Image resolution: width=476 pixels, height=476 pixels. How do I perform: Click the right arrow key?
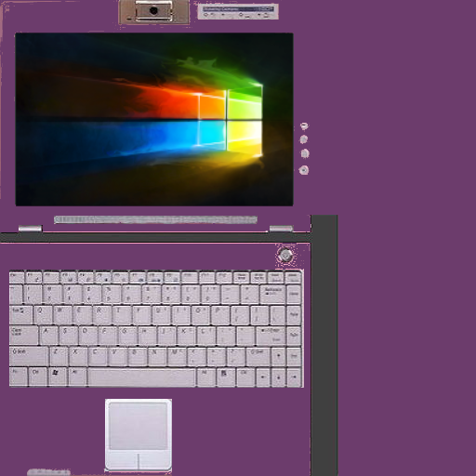pyautogui.click(x=294, y=377)
